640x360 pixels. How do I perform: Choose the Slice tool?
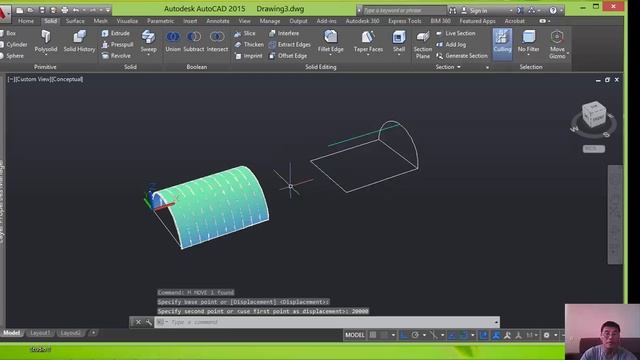[244, 33]
